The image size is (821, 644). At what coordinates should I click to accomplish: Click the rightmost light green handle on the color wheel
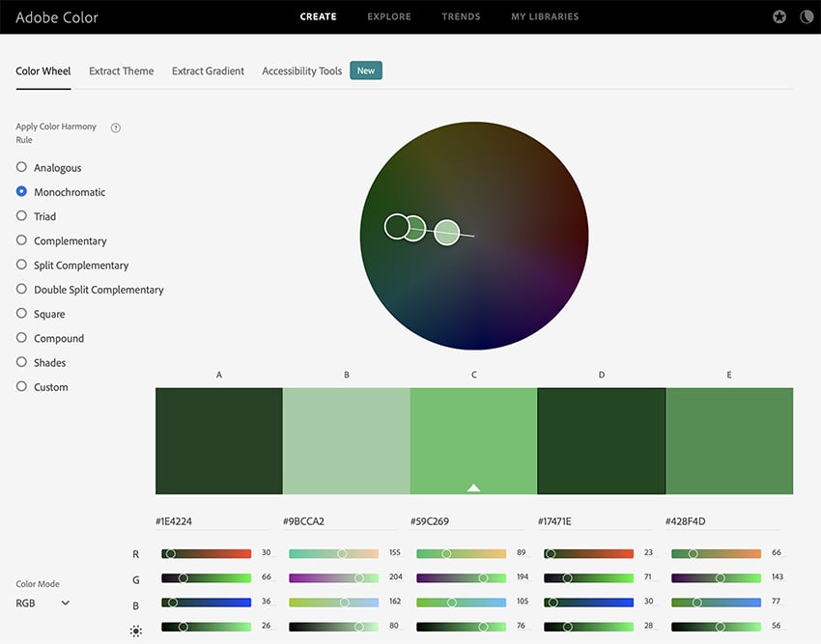[446, 233]
